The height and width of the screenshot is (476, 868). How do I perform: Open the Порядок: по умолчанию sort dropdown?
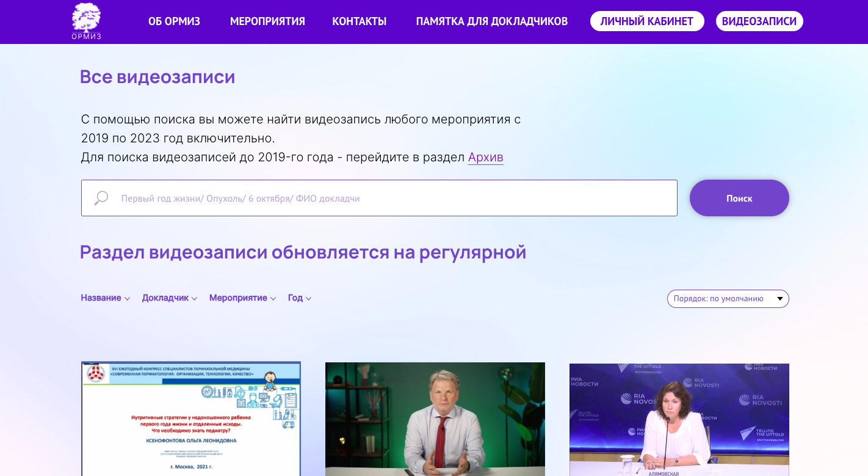(x=728, y=299)
